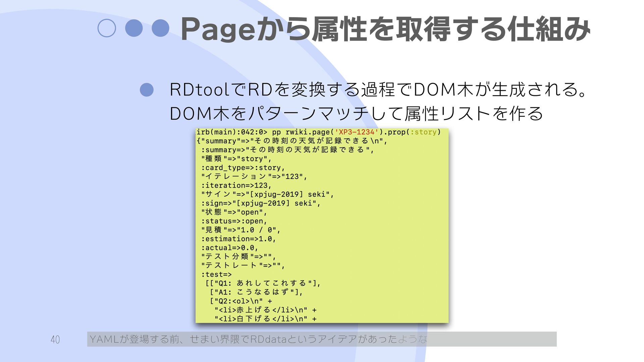Click the DOM木をパターンマッチ text line
Viewport: 644px width, 362px height.
point(356,113)
